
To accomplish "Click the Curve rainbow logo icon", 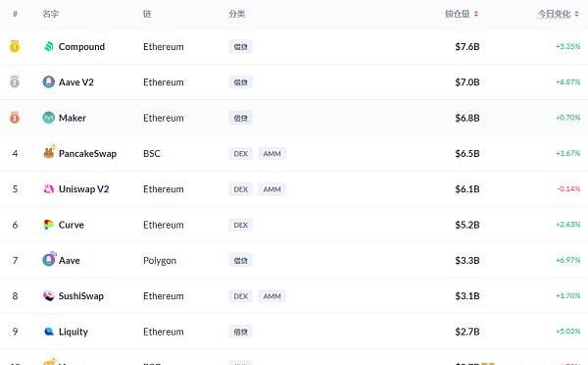I will pos(48,225).
